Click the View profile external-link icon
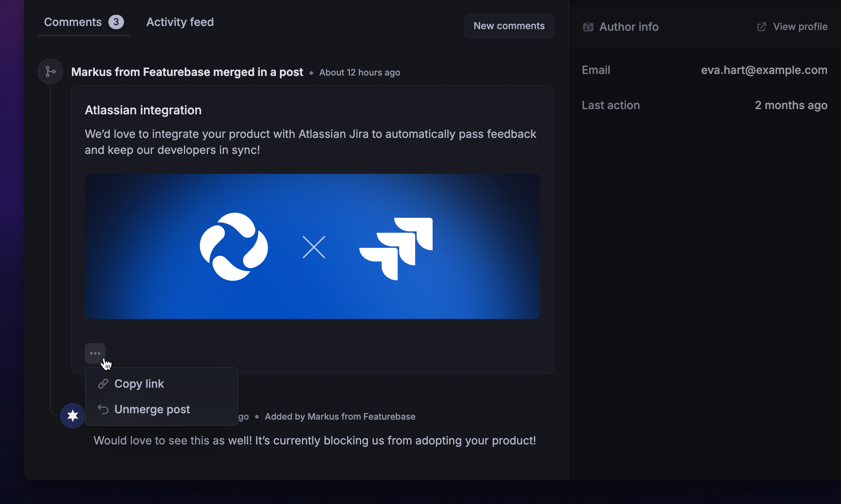This screenshot has height=504, width=841. click(761, 27)
